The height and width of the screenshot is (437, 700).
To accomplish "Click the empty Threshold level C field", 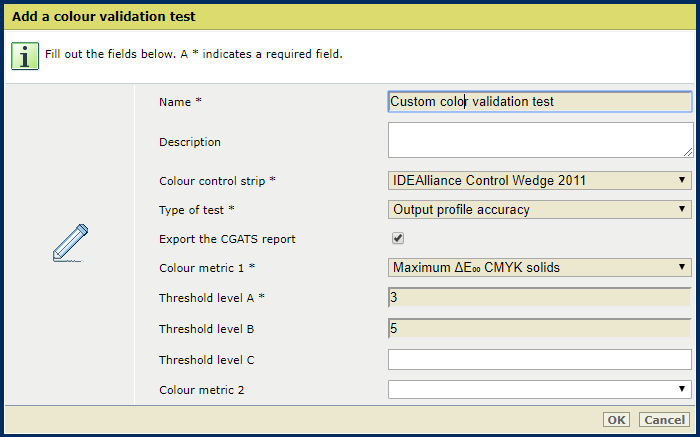I will pos(539,359).
